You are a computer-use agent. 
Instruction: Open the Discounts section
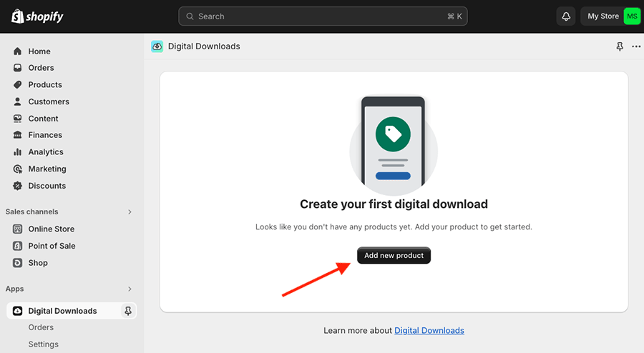pyautogui.click(x=47, y=186)
